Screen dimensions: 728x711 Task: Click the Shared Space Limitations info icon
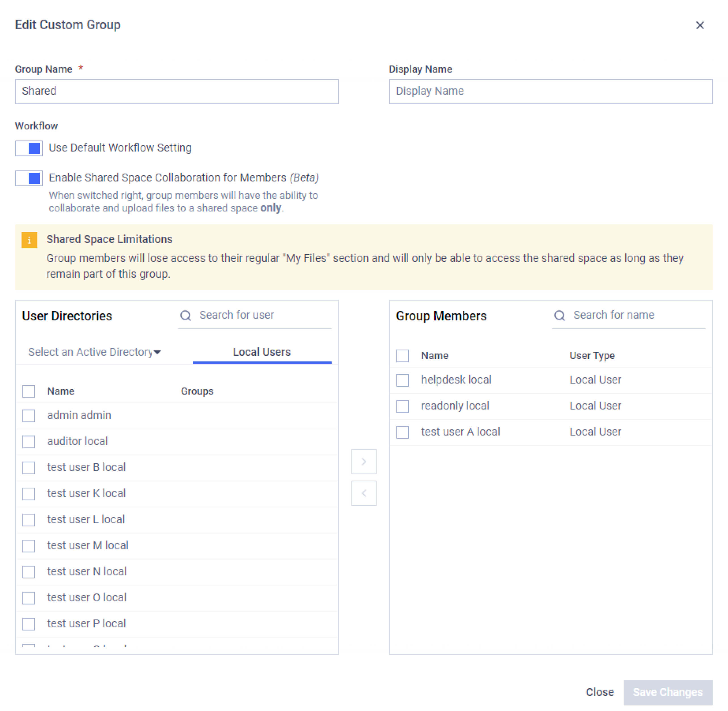[x=29, y=239]
